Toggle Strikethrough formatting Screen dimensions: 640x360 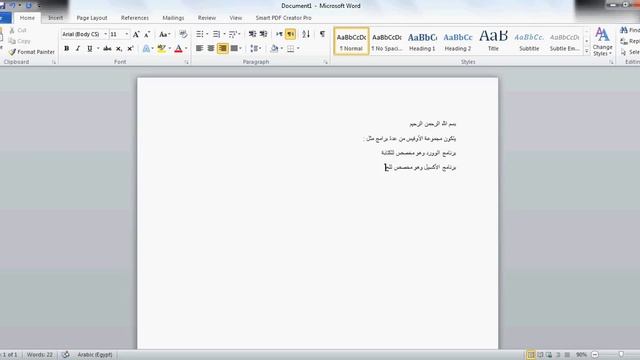[x=107, y=49]
